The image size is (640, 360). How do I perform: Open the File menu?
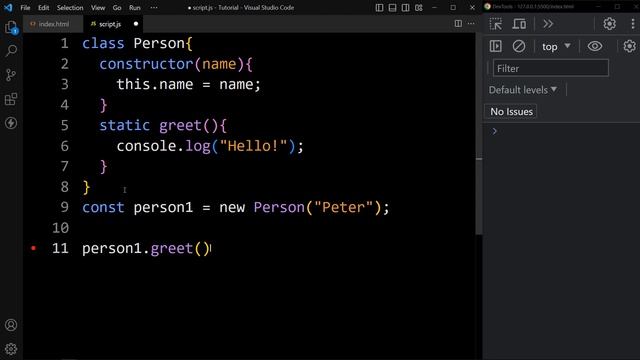point(25,7)
